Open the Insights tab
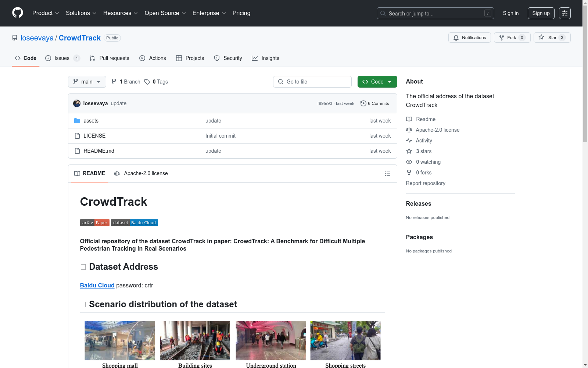588x368 pixels. coord(265,58)
